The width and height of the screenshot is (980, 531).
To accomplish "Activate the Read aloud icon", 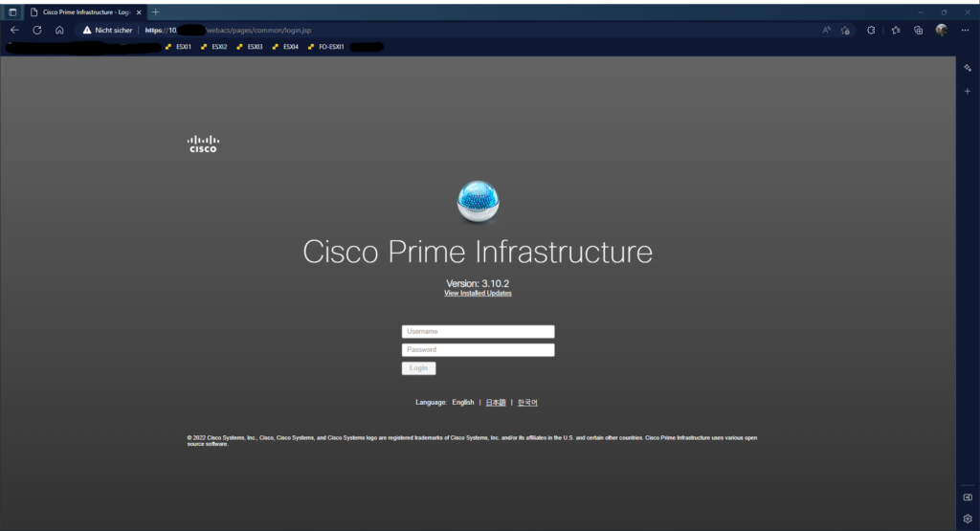I will tap(826, 30).
